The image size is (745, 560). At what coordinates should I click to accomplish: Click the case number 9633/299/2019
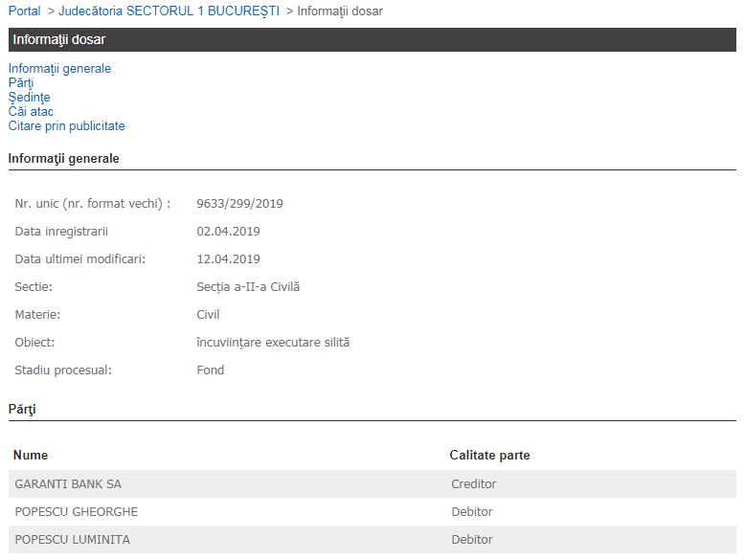239,204
